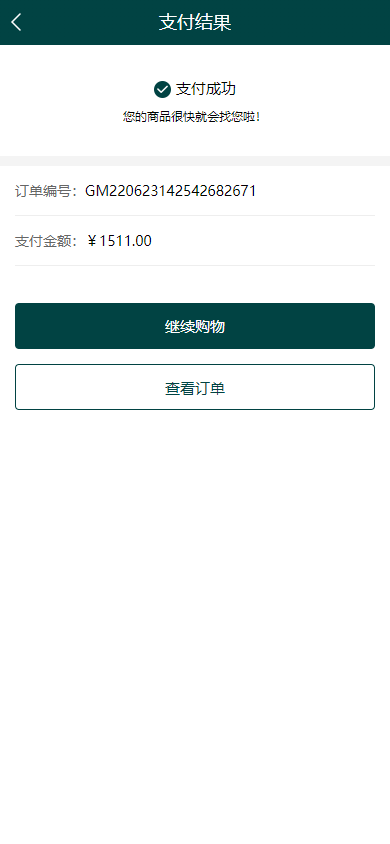This screenshot has height=844, width=390.
Task: Click the dark green header right of title
Action: [310, 23]
